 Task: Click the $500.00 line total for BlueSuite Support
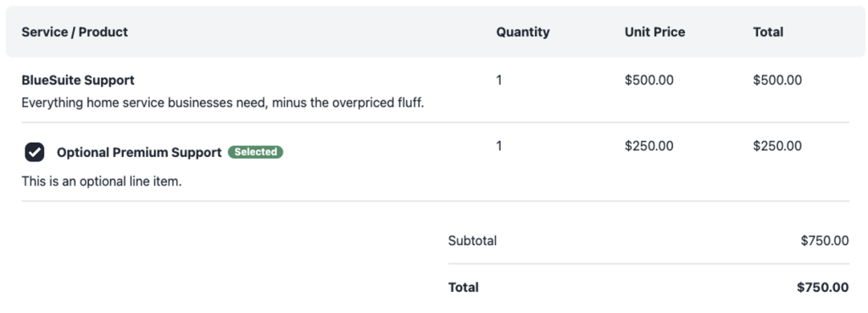coord(777,80)
